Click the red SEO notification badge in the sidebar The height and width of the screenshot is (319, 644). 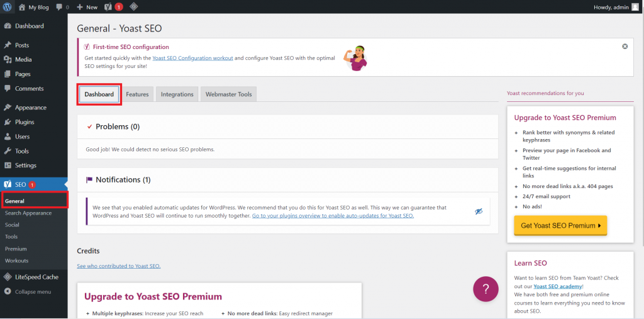(33, 185)
